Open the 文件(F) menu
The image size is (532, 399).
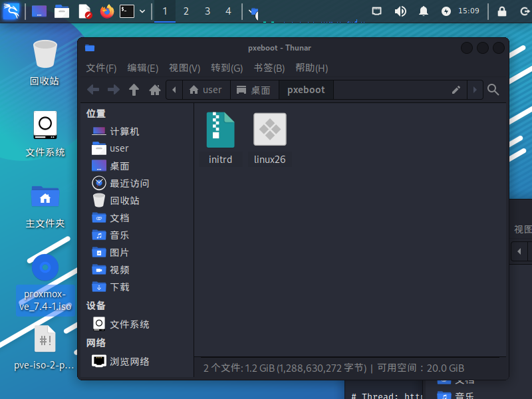[101, 68]
